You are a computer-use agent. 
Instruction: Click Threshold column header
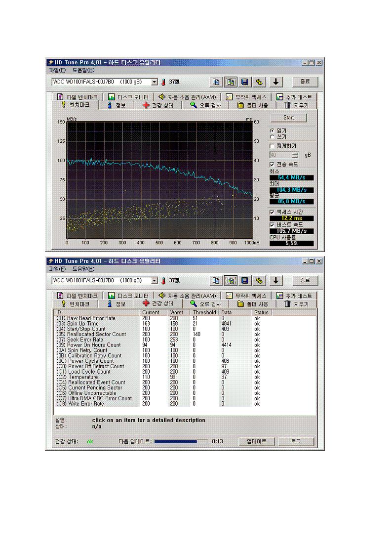(204, 312)
